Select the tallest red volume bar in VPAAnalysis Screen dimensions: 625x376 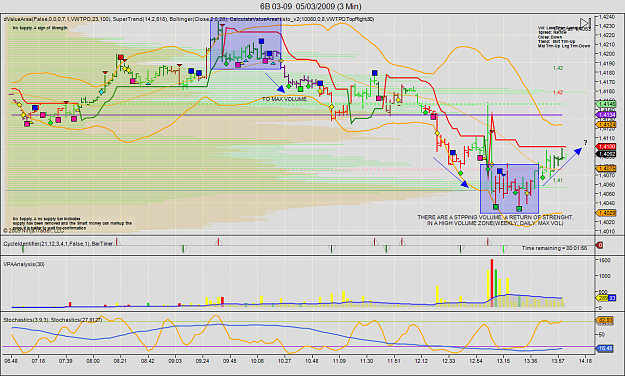click(491, 283)
